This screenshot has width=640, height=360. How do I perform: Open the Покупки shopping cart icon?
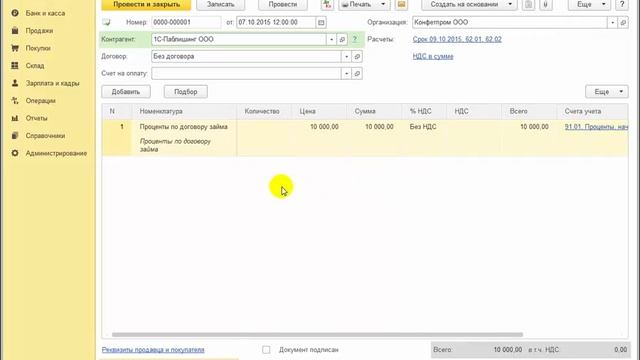pyautogui.click(x=15, y=48)
